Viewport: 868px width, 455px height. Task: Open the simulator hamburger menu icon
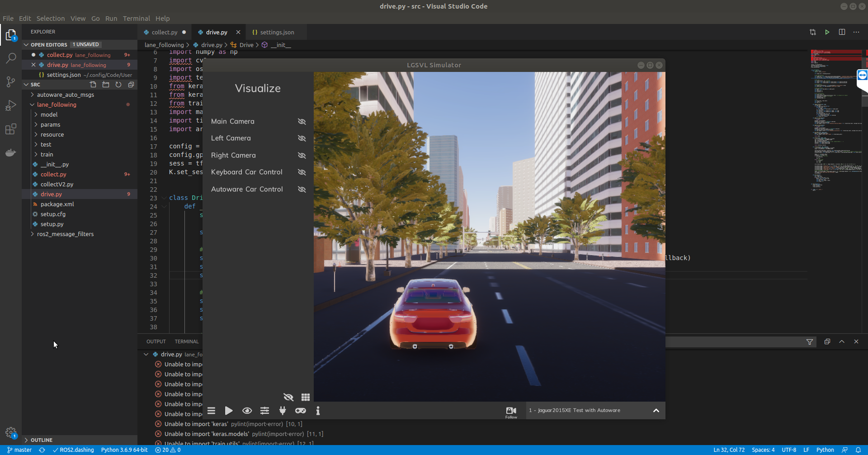pyautogui.click(x=211, y=411)
